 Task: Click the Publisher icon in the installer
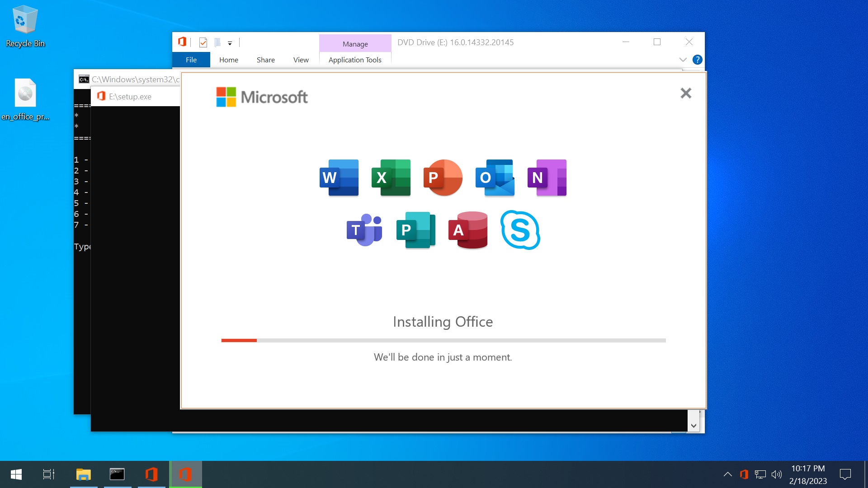coord(416,230)
